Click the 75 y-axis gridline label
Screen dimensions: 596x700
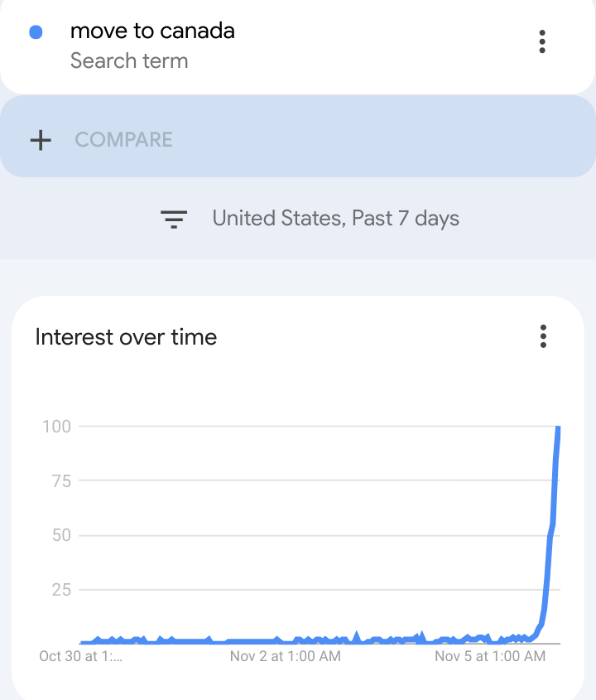(61, 480)
